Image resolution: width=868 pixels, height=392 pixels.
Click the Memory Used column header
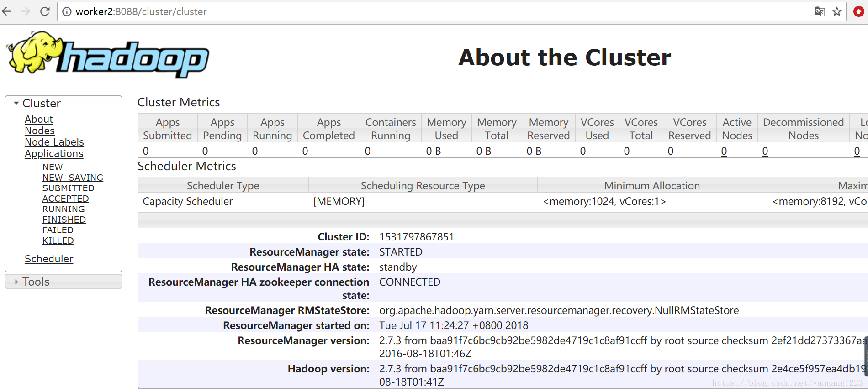click(x=446, y=129)
